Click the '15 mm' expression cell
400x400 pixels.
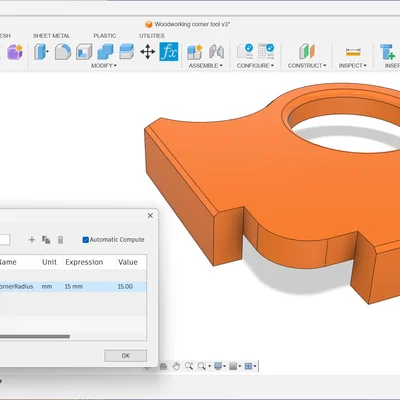click(x=73, y=287)
